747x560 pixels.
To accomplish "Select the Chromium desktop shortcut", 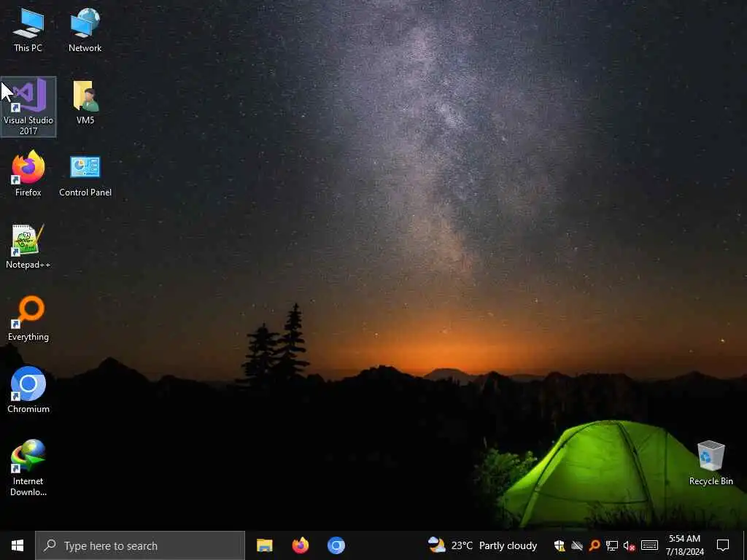I will [28, 389].
